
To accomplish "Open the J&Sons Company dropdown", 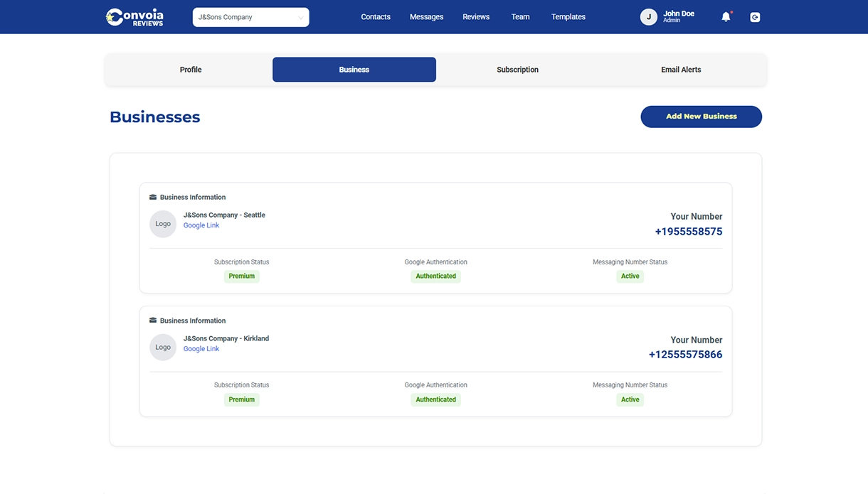I will tap(250, 17).
